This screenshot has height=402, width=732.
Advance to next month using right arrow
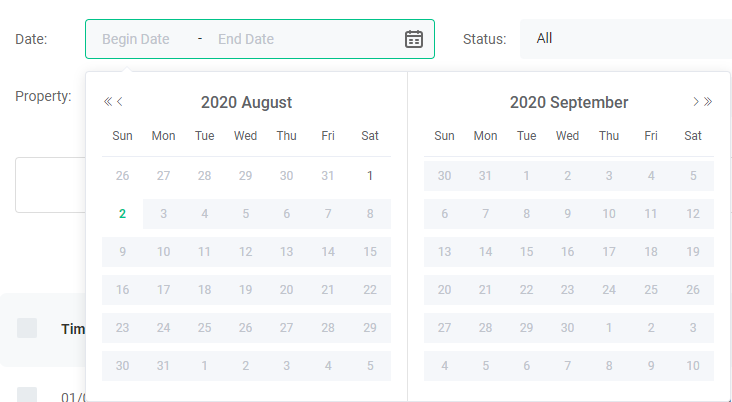(696, 102)
